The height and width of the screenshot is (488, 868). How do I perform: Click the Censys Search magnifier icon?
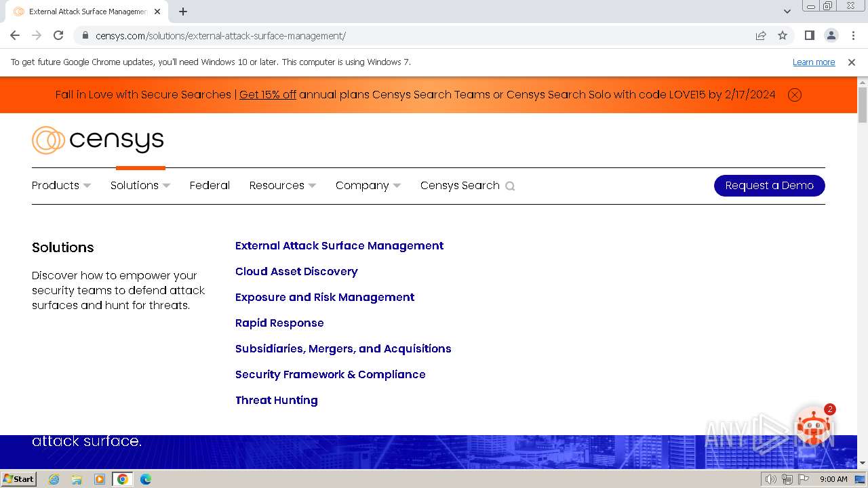[510, 186]
